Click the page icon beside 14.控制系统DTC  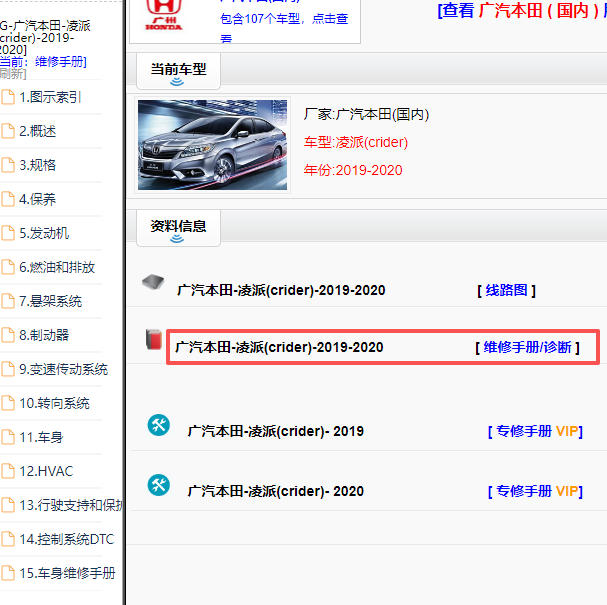tap(7, 539)
